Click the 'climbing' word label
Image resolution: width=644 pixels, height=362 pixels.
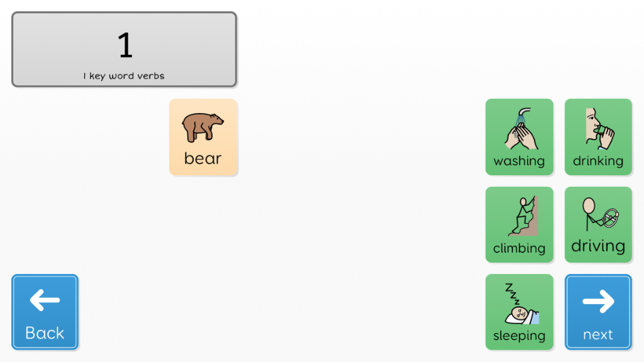pyautogui.click(x=519, y=248)
